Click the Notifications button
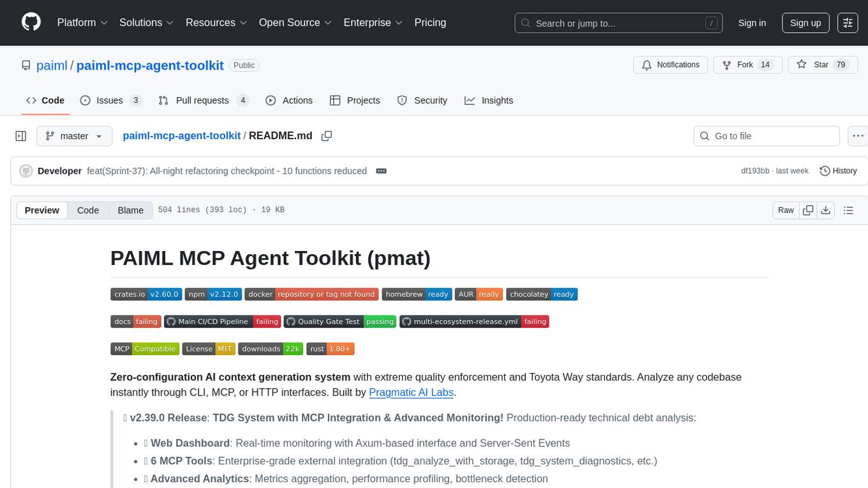The width and height of the screenshot is (868, 488). coord(671,65)
